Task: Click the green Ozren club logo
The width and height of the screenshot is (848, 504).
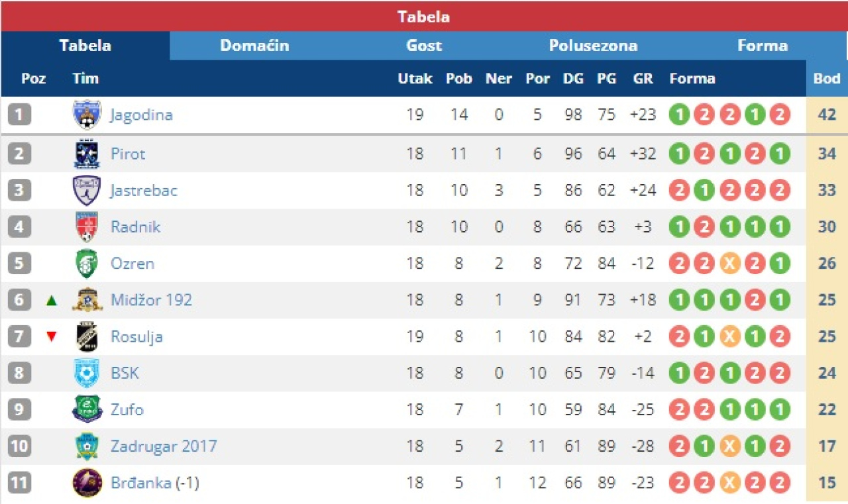Action: pyautogui.click(x=87, y=264)
